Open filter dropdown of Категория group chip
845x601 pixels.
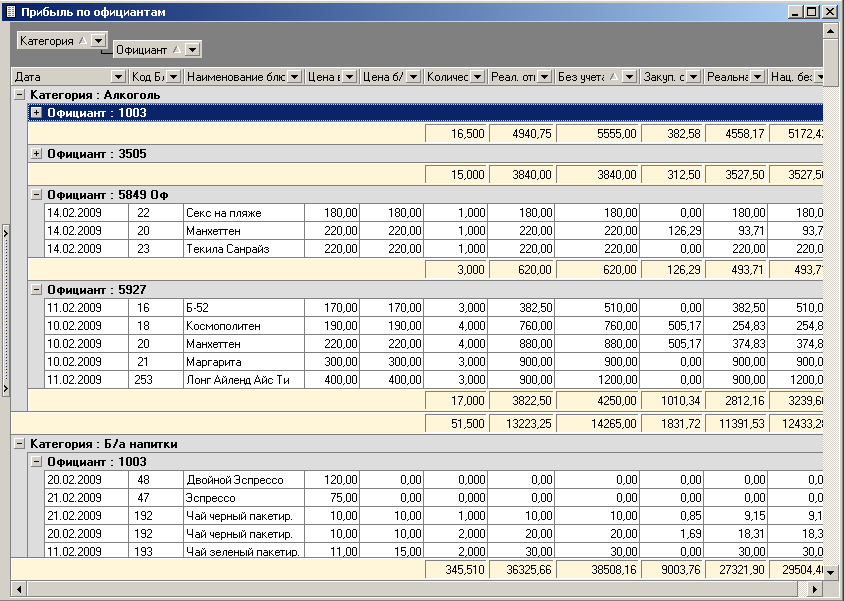[x=99, y=41]
